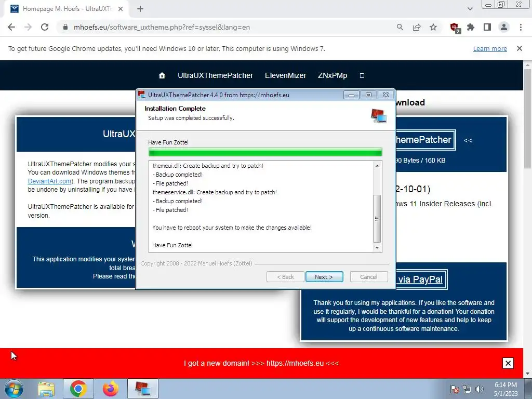Close the red domain notice banner
532x399 pixels.
508,363
